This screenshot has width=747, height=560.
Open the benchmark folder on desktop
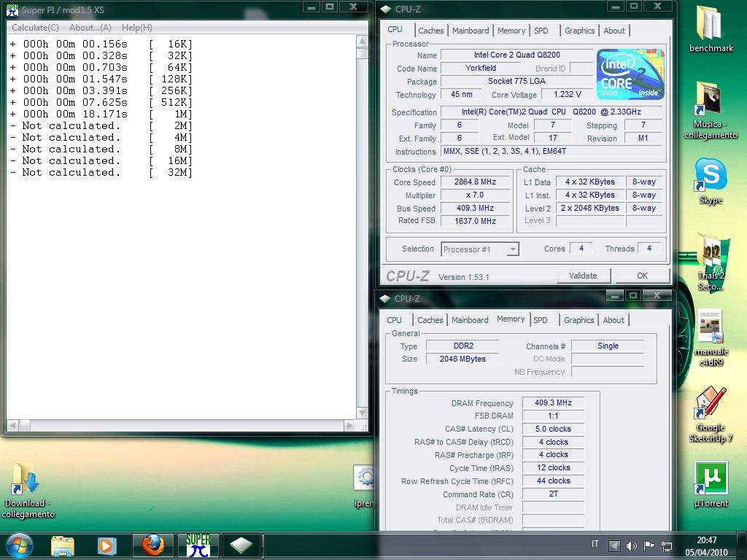tap(711, 28)
